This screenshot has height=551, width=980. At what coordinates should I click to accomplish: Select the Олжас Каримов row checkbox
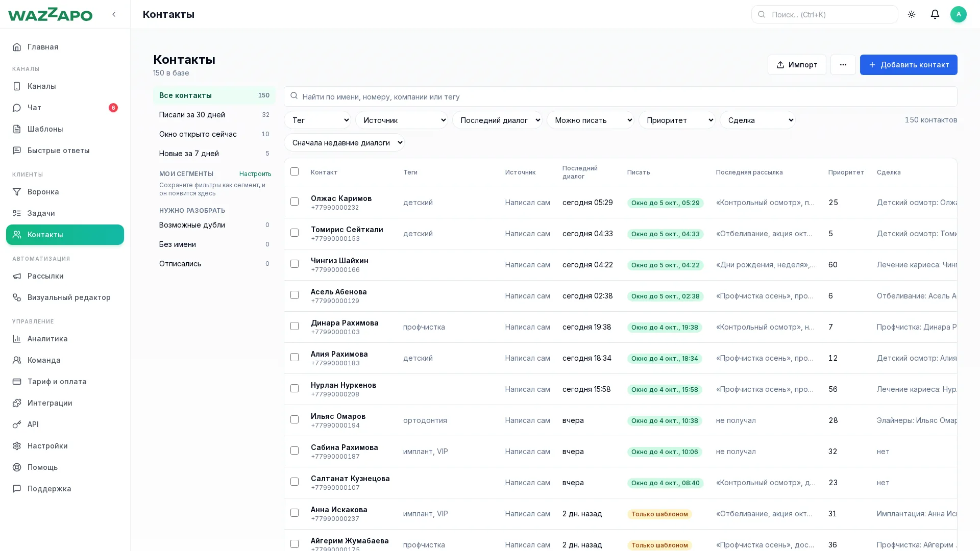295,202
